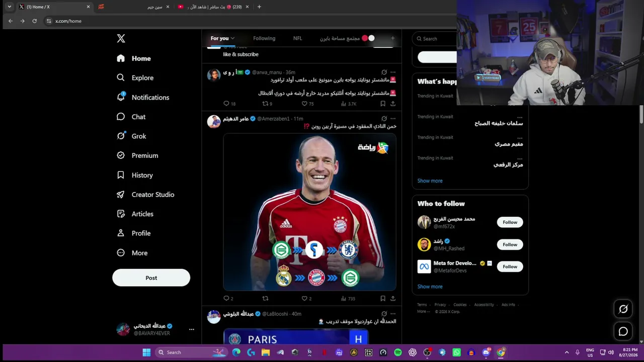Open more options on @LaBlooshi post
Screen dimensions: 644x362
click(393, 314)
